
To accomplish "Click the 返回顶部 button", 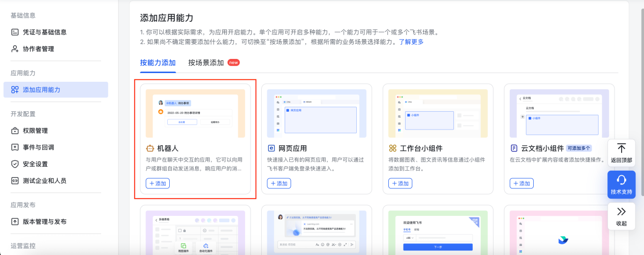I will point(621,153).
